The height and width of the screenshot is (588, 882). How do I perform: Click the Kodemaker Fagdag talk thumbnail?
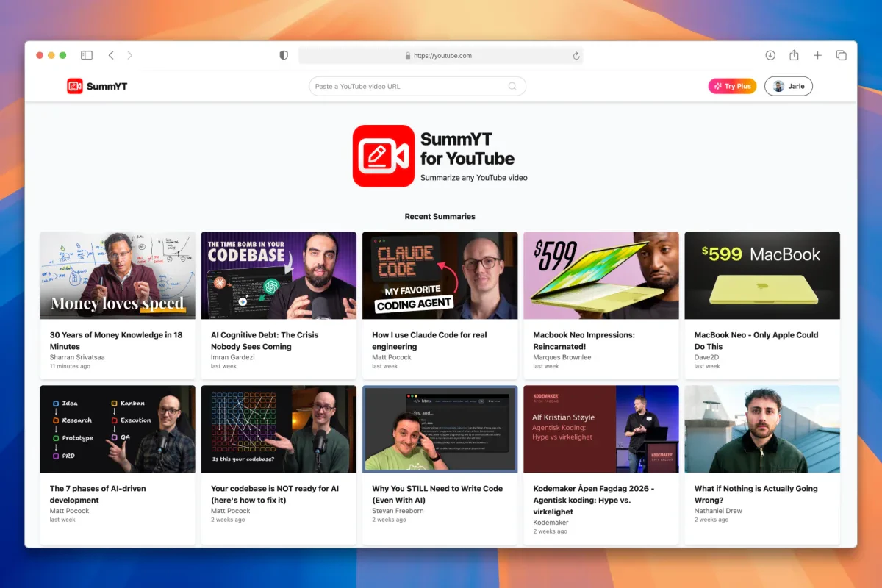[x=600, y=429]
